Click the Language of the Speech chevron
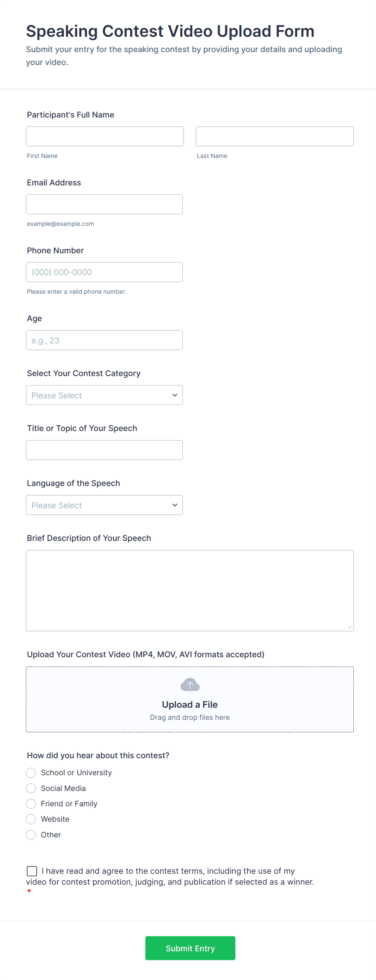376x980 pixels. [175, 505]
